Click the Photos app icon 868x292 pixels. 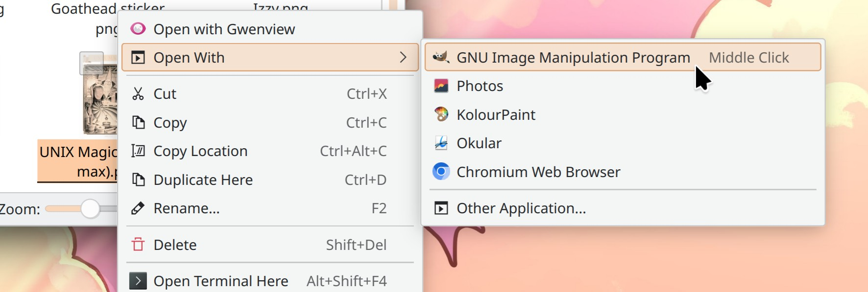(x=441, y=86)
